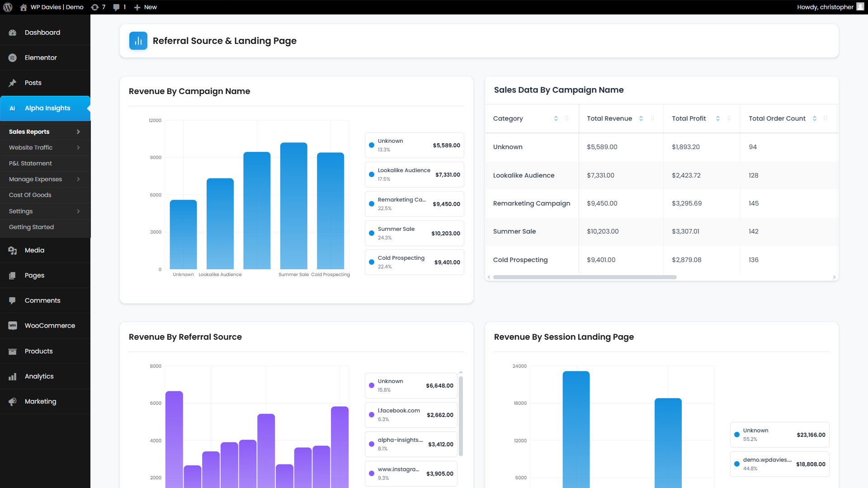This screenshot has width=868, height=488.
Task: Click the Media library icon
Action: pyautogui.click(x=13, y=250)
